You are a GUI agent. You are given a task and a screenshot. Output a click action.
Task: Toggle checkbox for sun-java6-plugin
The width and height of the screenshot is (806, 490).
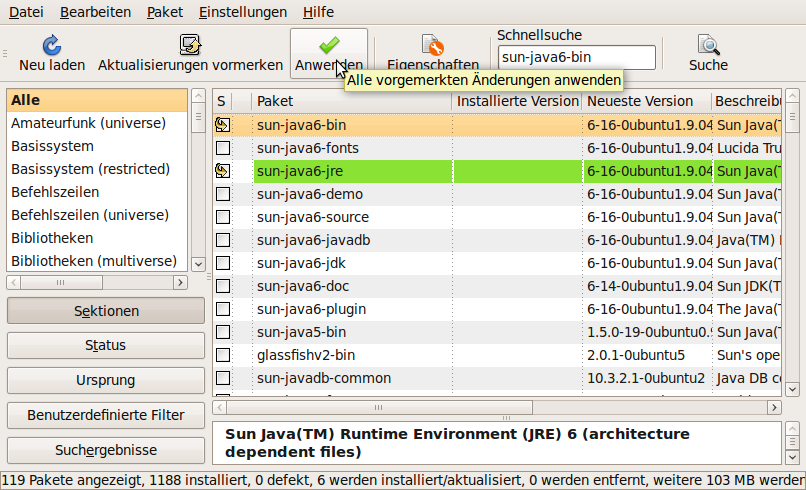click(x=223, y=309)
